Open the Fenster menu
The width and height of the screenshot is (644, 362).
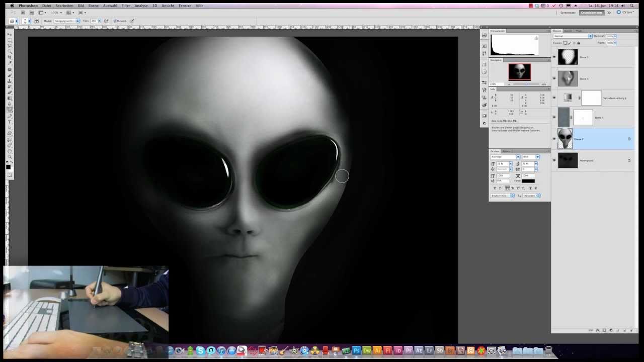[x=185, y=6]
